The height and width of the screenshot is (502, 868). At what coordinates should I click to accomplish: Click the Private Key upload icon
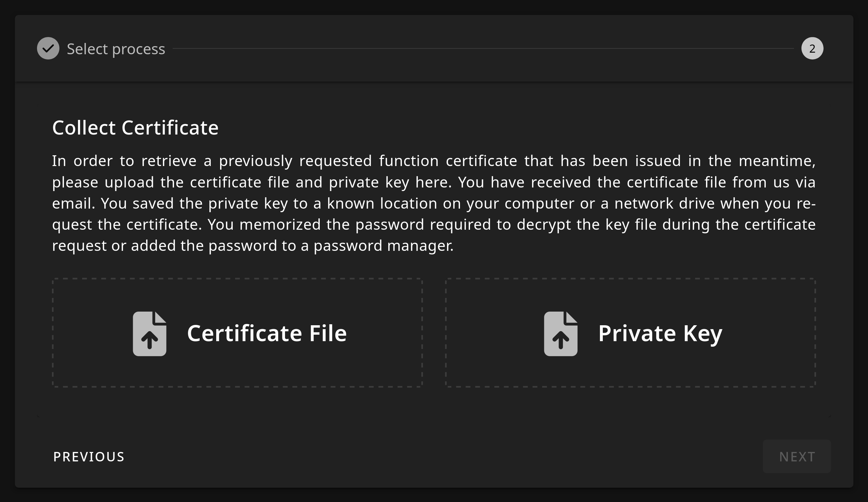[x=560, y=333]
